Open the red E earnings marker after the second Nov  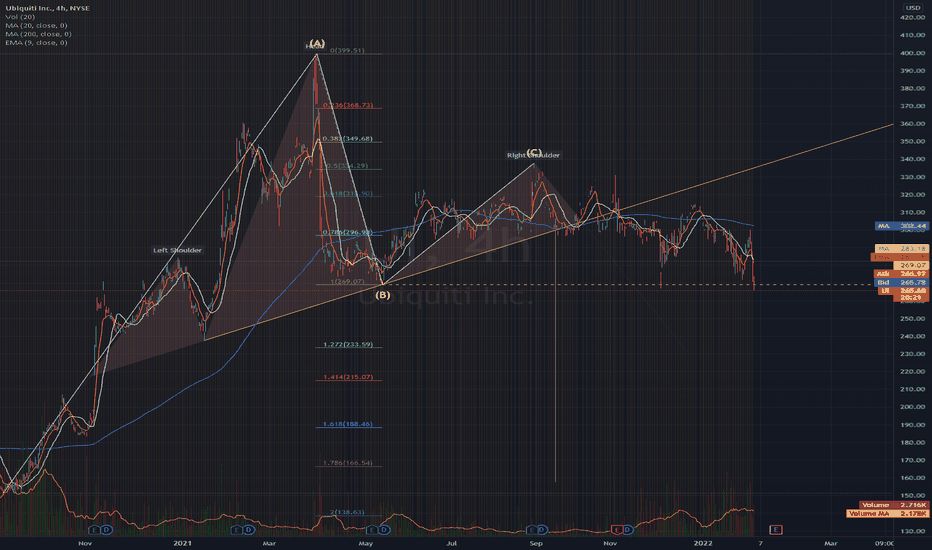pos(616,529)
